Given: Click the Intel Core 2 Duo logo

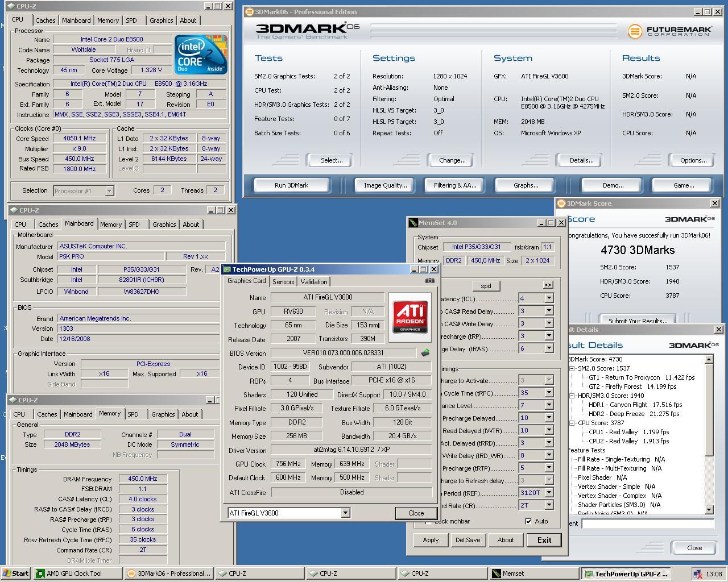Looking at the screenshot, I should 201,54.
